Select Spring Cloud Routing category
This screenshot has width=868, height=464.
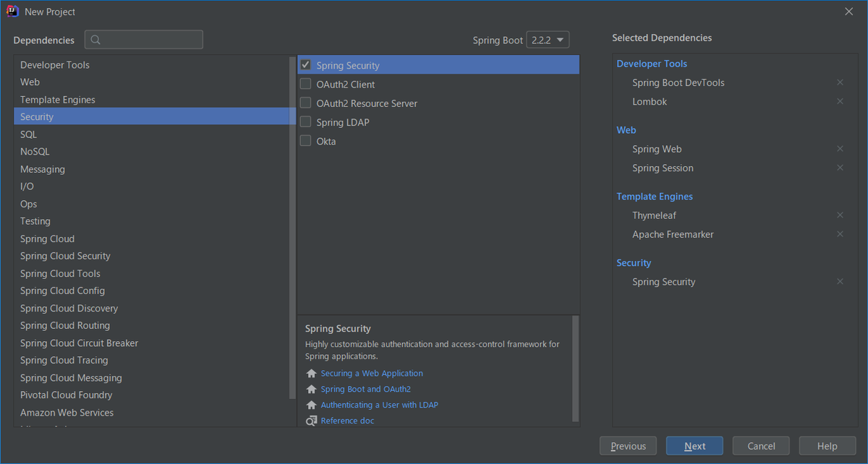(151, 325)
